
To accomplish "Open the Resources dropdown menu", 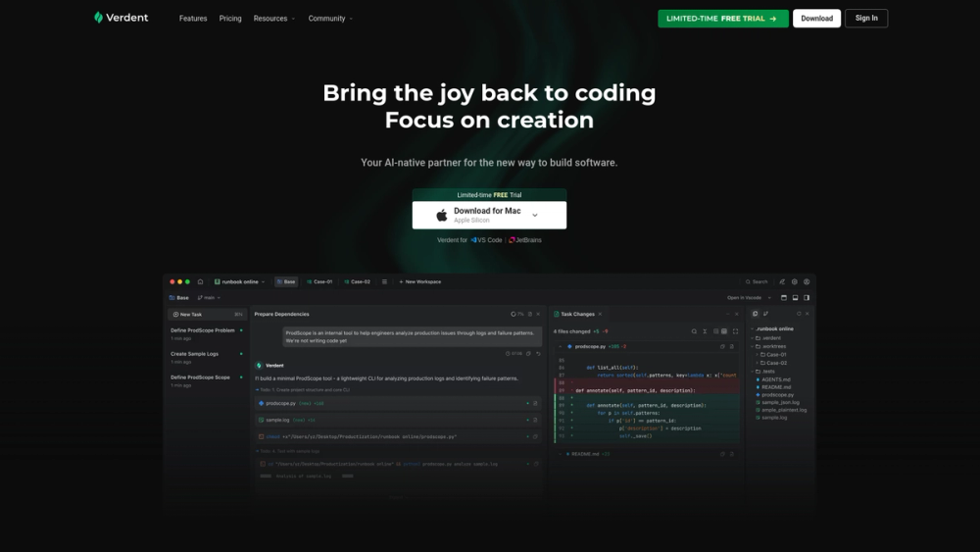I will tap(274, 18).
